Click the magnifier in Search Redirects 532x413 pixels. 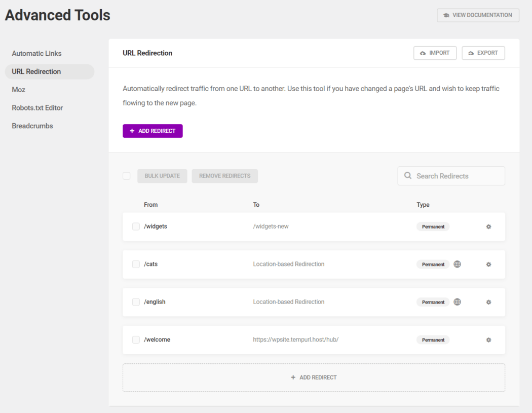coord(408,176)
